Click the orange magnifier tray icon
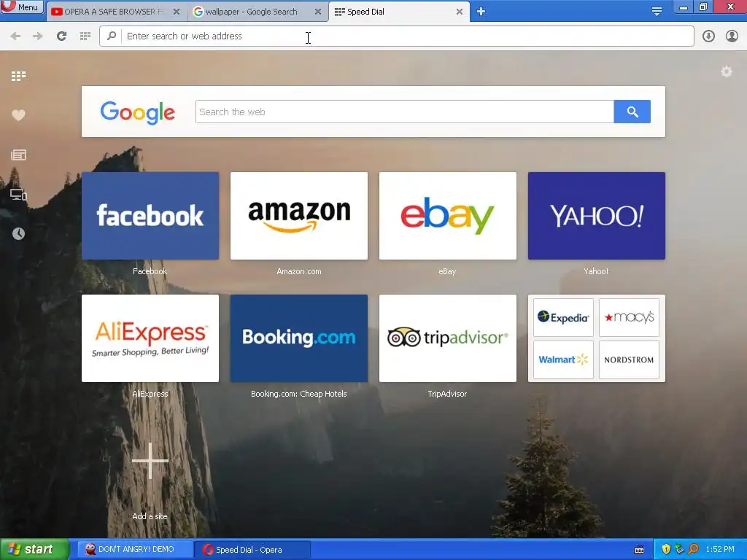Viewport: 747px width, 560px height. (x=693, y=550)
